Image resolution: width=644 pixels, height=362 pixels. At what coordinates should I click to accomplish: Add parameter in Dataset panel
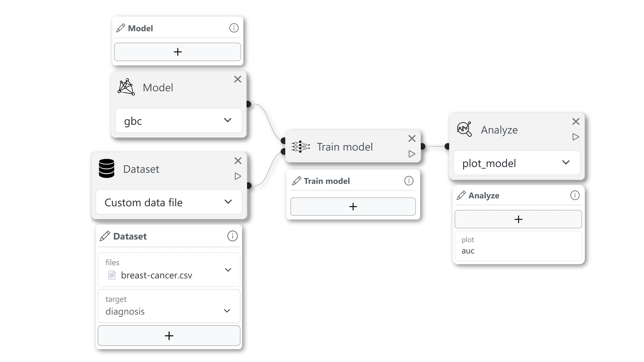[x=169, y=335]
